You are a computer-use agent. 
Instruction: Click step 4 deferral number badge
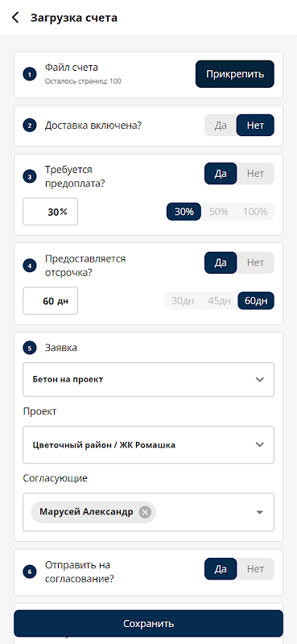tap(30, 266)
